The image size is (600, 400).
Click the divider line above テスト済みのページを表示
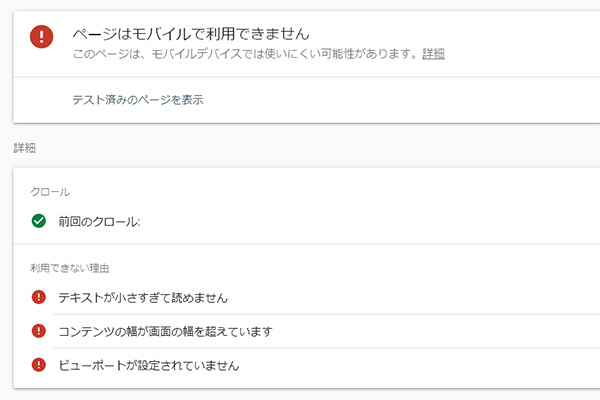coord(300,77)
